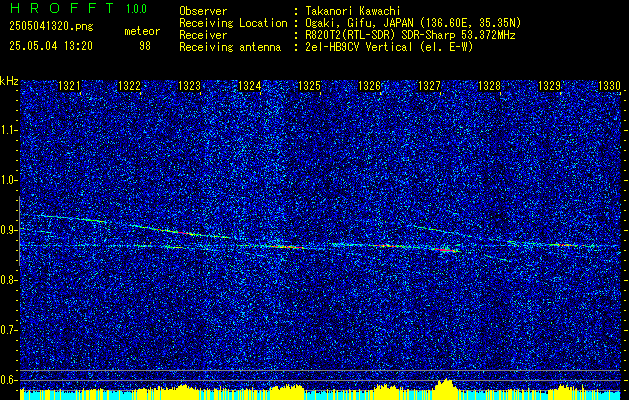Click the Receiver label

[203, 35]
